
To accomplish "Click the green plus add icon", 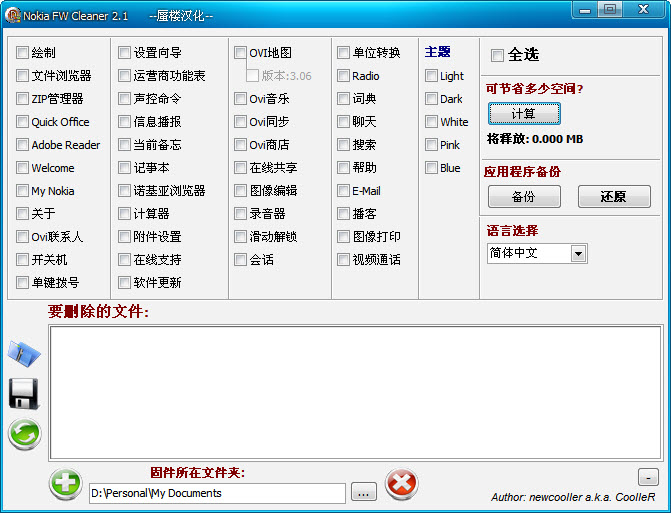I will click(x=66, y=483).
